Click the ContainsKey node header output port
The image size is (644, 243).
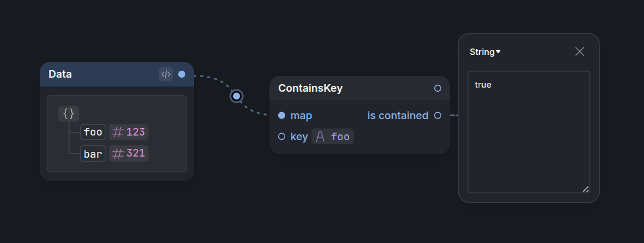[438, 88]
